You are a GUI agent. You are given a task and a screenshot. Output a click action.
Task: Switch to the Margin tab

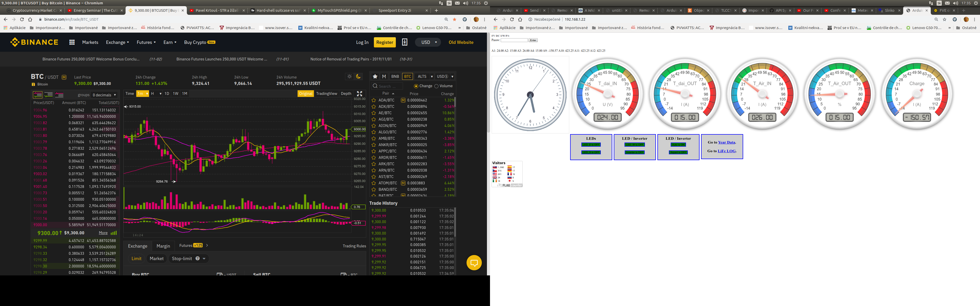pyautogui.click(x=163, y=246)
